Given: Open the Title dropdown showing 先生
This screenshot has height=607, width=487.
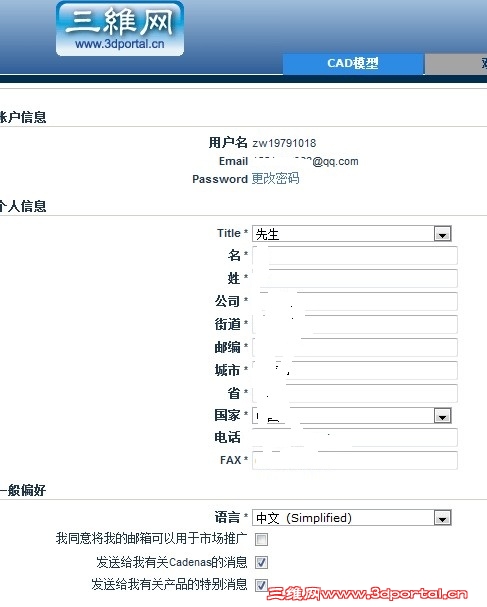Looking at the screenshot, I should [x=352, y=234].
